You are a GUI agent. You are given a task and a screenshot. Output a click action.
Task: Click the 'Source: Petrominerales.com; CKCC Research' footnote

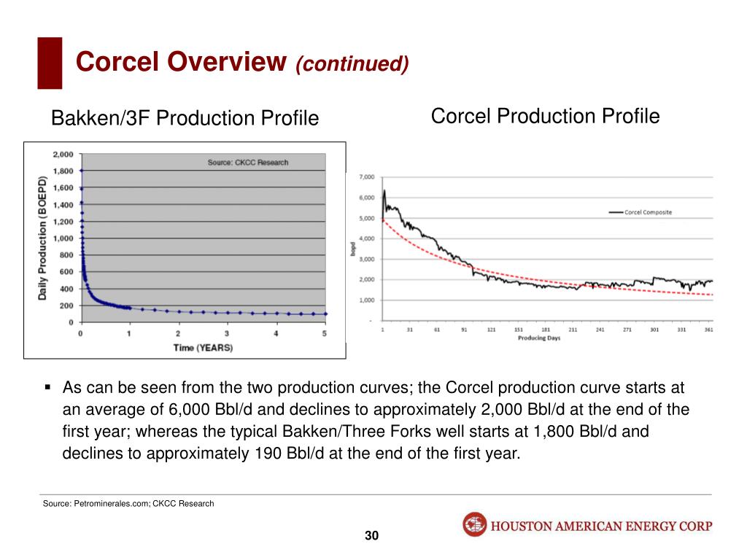(128, 503)
